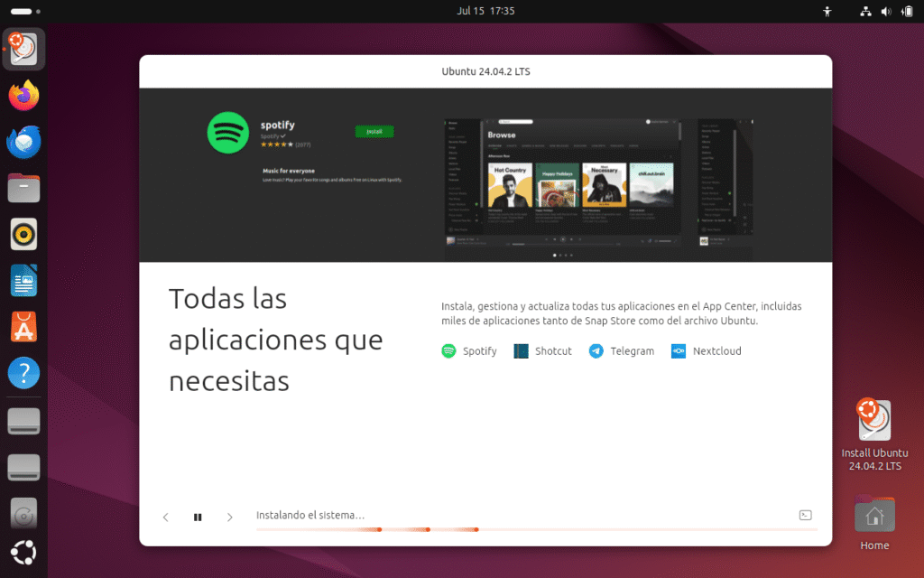The width and height of the screenshot is (924, 578).
Task: Show the installer log with the terminal icon
Action: click(x=806, y=516)
